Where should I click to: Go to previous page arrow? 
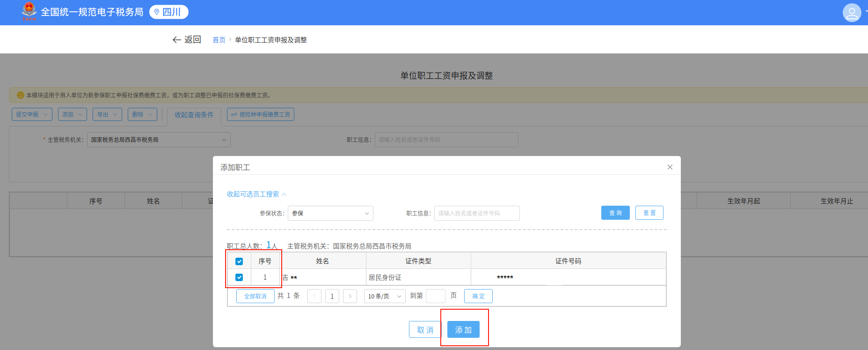click(x=314, y=296)
